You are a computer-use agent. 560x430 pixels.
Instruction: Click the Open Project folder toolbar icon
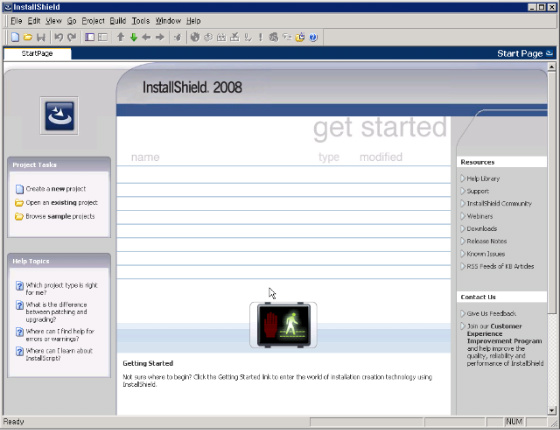point(28,37)
